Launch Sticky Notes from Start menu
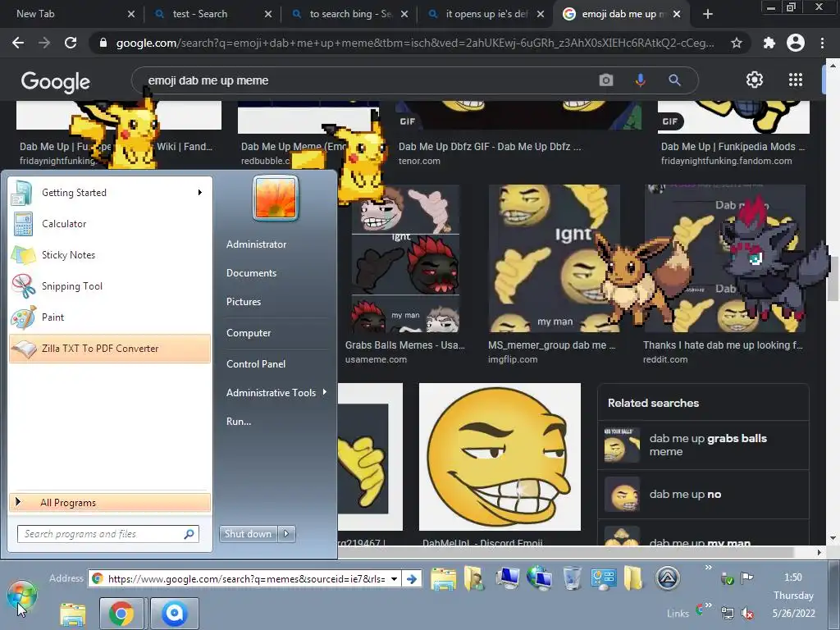The image size is (840, 630). click(x=110, y=255)
